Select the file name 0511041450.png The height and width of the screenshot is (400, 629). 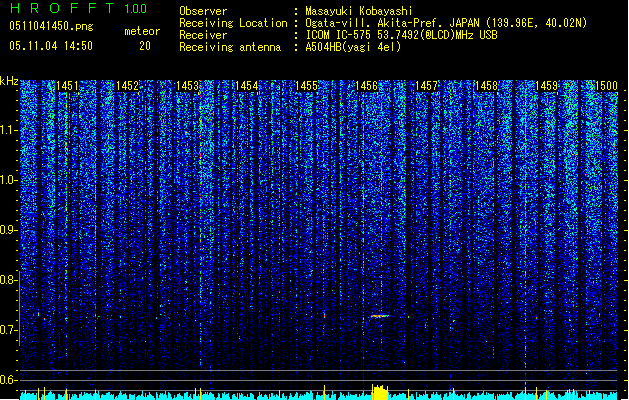coord(51,26)
